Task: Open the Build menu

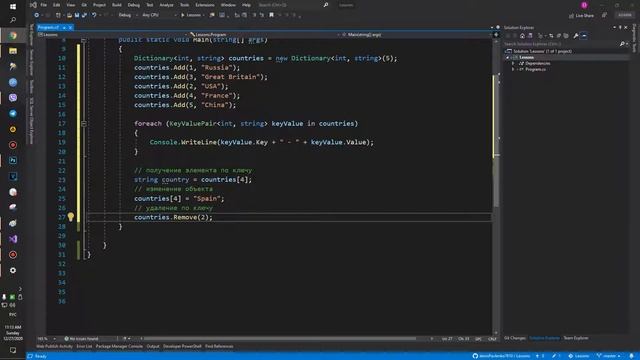Action: point(117,5)
